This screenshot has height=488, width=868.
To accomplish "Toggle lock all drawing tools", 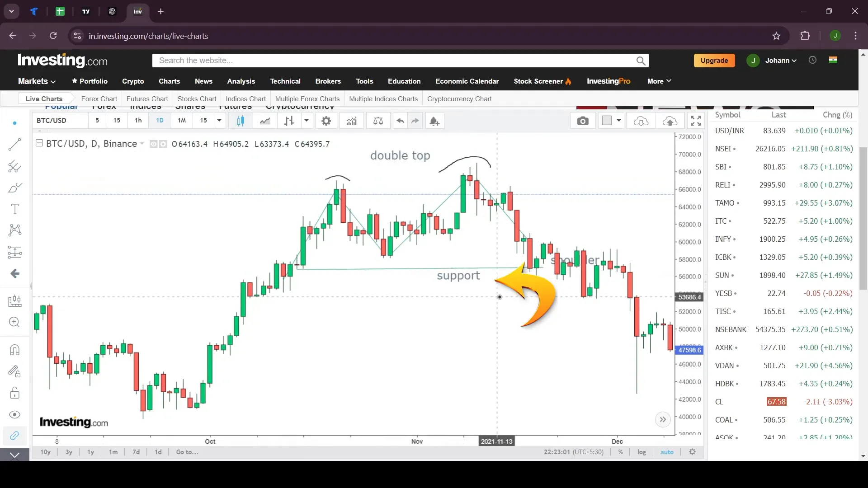I will click(x=14, y=393).
